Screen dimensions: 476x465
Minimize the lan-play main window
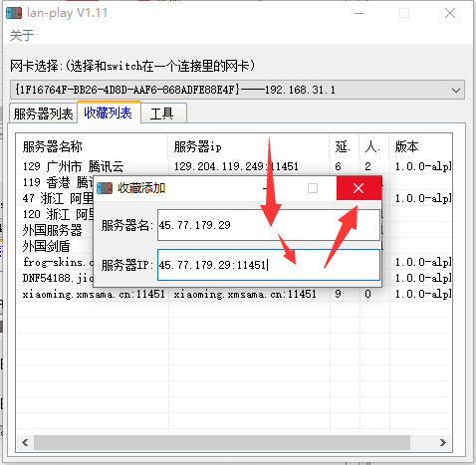click(x=359, y=13)
